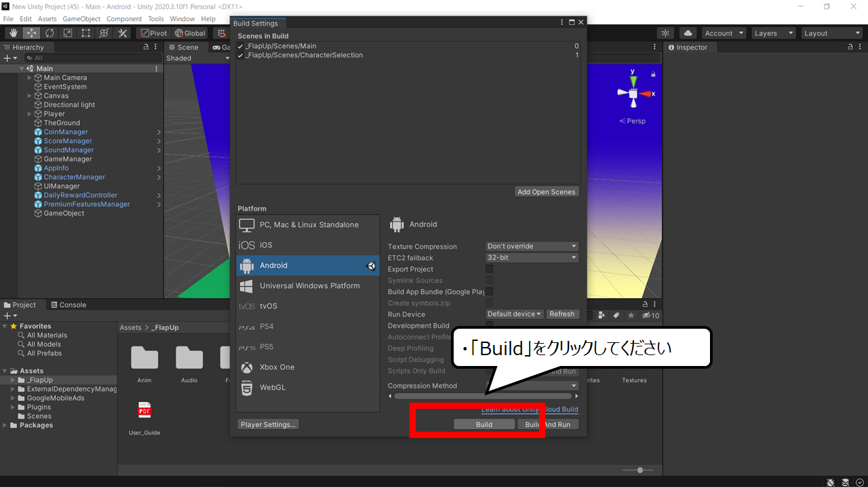The image size is (868, 488).
Task: Open Unity Services cloud icon
Action: pos(688,33)
